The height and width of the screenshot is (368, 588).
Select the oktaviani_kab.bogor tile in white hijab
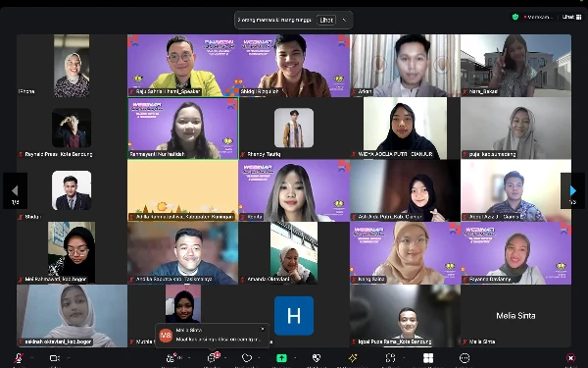pos(72,315)
